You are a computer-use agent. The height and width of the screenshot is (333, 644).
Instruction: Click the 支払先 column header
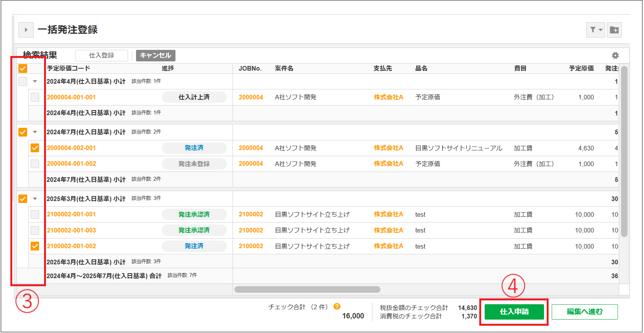[382, 68]
